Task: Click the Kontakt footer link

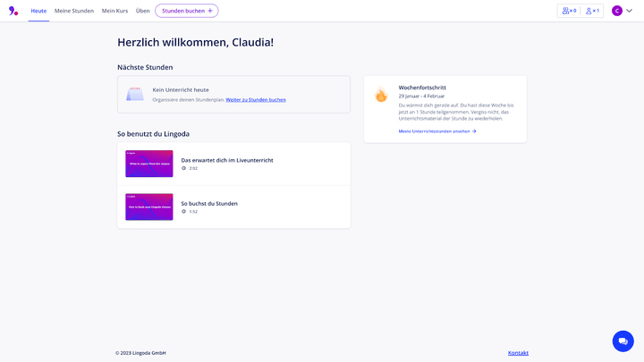Action: (x=518, y=353)
